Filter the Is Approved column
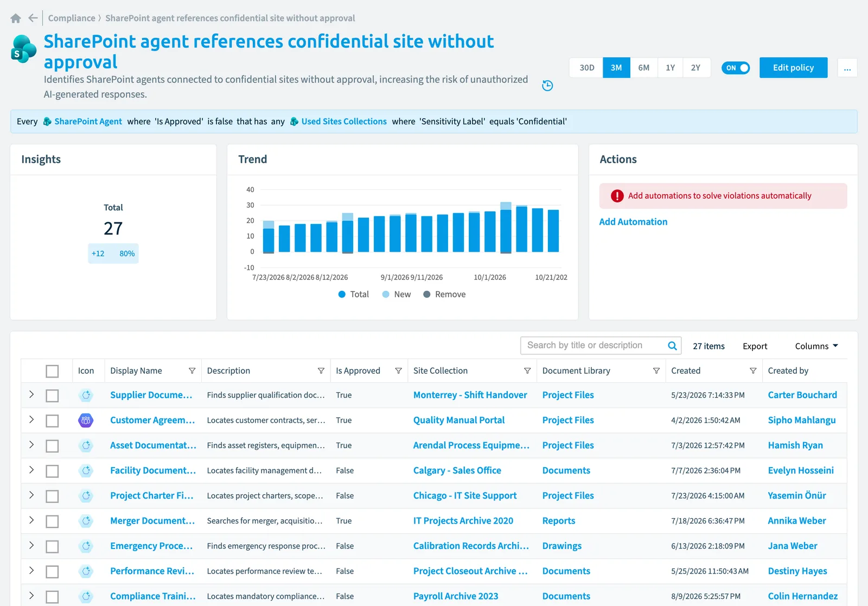 coord(399,371)
